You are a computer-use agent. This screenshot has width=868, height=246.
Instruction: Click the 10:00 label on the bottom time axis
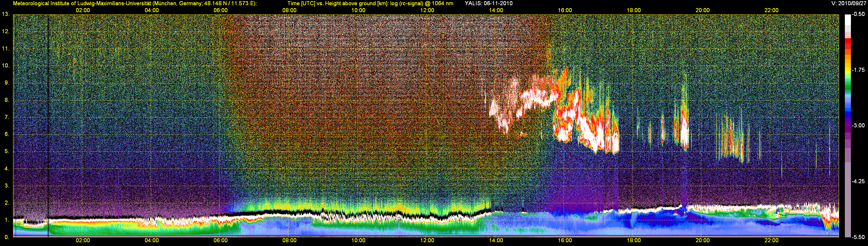(x=358, y=241)
